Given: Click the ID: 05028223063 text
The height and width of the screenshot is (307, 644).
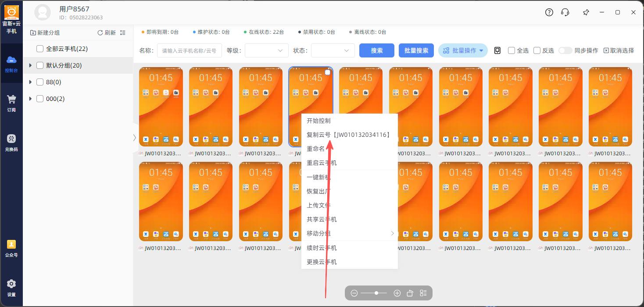Looking at the screenshot, I should (x=81, y=18).
